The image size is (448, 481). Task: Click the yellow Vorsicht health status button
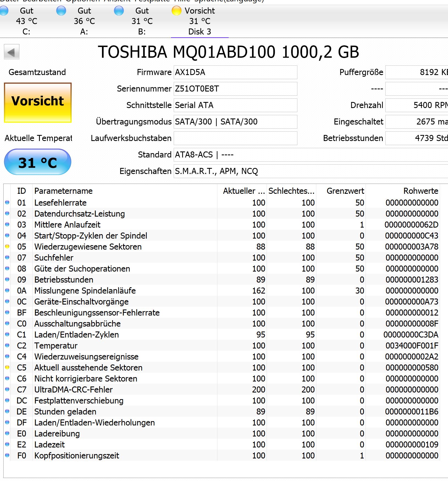(x=38, y=103)
